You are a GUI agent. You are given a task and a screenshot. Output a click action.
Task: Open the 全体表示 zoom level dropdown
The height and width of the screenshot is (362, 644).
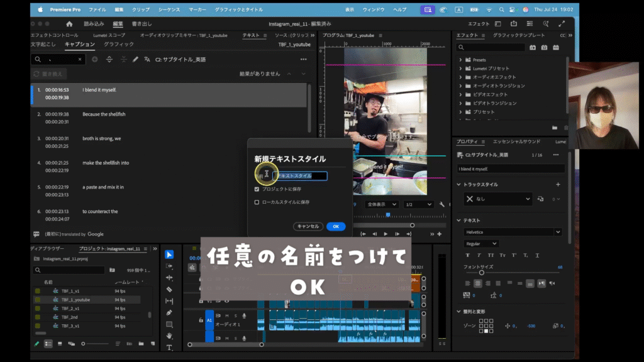[x=382, y=204]
